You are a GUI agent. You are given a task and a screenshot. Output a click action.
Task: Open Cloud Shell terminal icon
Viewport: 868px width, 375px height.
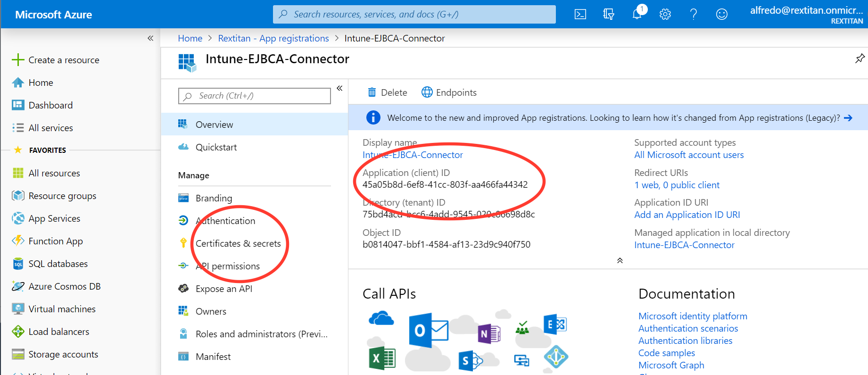tap(580, 14)
